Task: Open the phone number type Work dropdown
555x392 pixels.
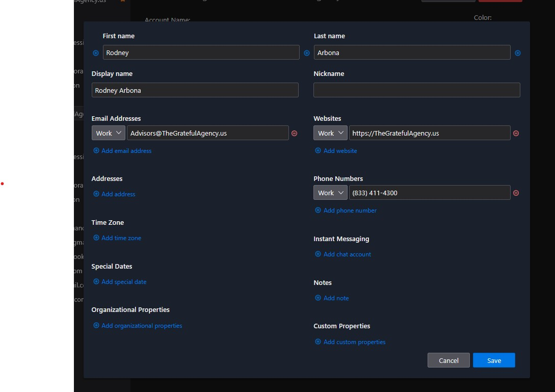Action: [330, 193]
